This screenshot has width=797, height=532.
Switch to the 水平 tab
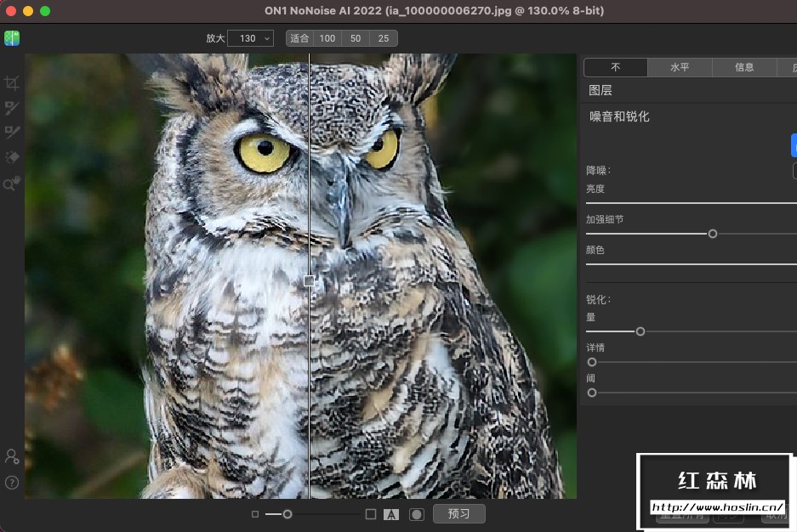680,68
